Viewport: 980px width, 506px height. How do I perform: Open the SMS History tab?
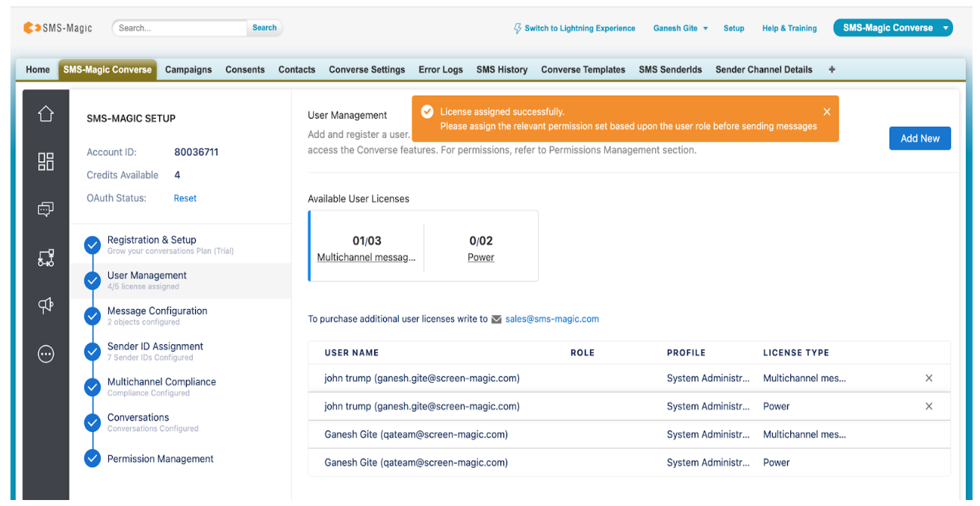(x=502, y=69)
